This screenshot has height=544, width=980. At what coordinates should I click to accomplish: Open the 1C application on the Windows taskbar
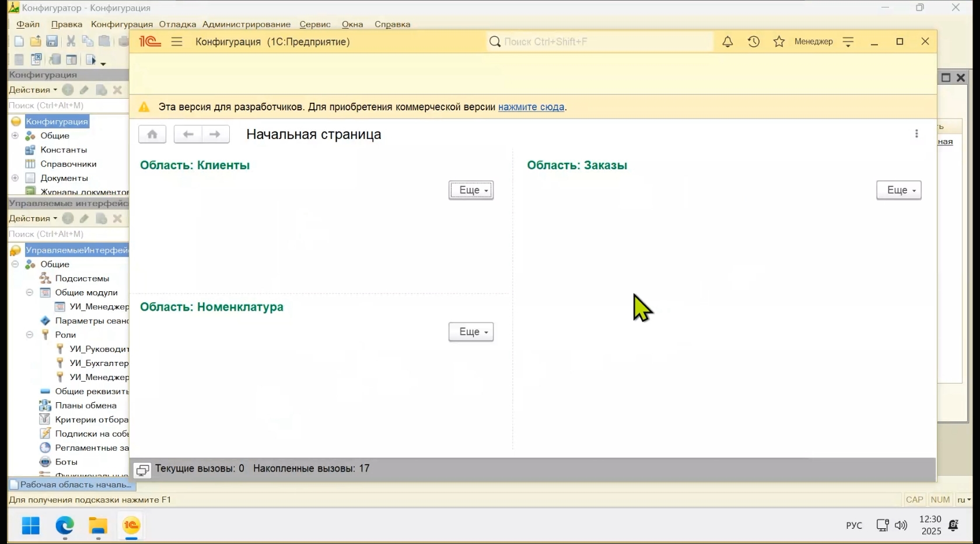pyautogui.click(x=132, y=525)
